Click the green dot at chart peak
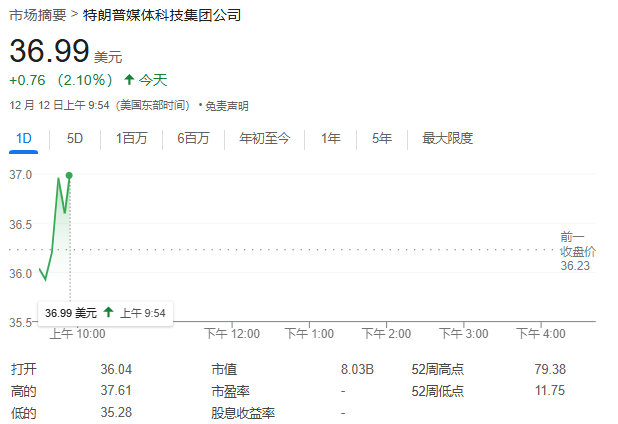618x424 pixels. 69,175
